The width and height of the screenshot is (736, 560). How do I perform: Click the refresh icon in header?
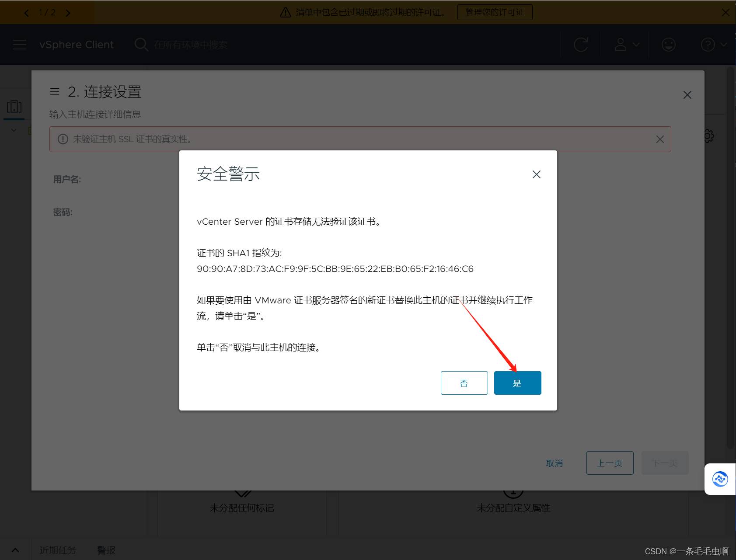[581, 45]
